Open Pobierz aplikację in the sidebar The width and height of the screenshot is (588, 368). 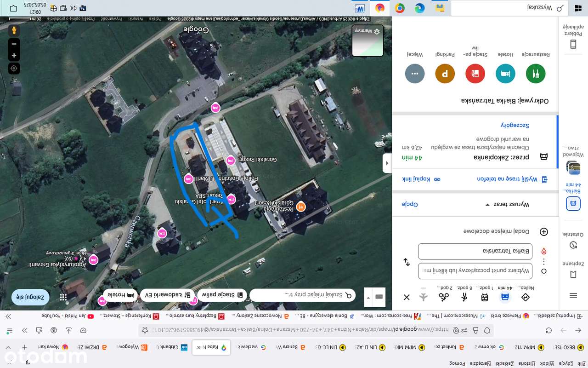(x=573, y=37)
